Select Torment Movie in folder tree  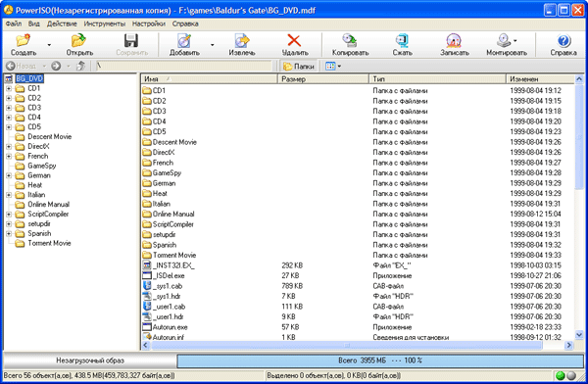pyautogui.click(x=49, y=243)
